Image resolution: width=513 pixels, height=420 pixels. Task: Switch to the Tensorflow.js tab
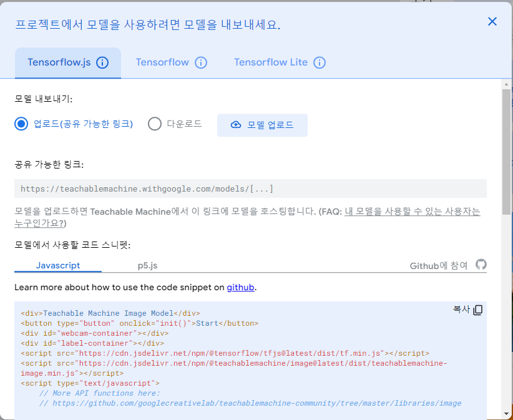pyautogui.click(x=68, y=63)
